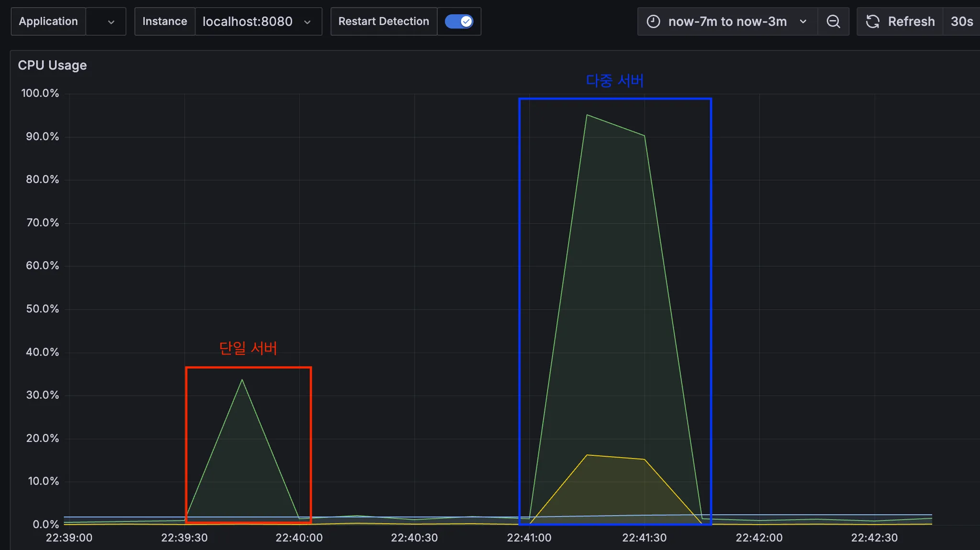Click the green peak in the red box
The width and height of the screenshot is (980, 550).
coord(242,380)
